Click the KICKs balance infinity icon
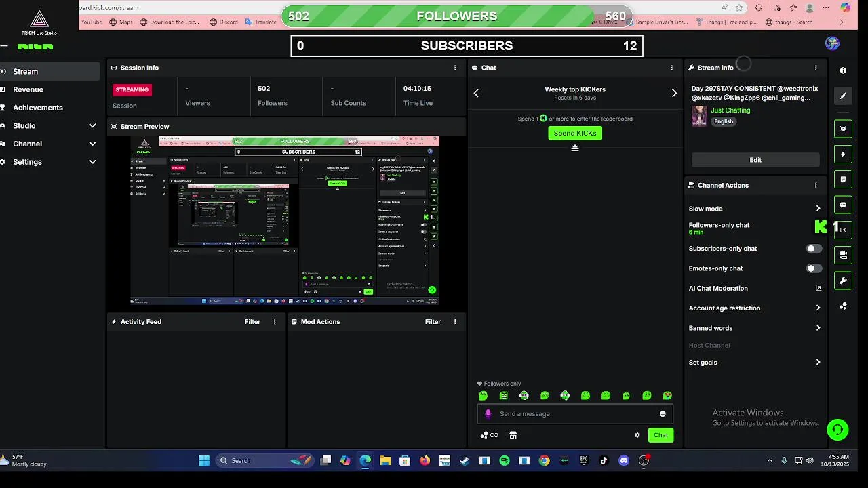 (x=489, y=435)
